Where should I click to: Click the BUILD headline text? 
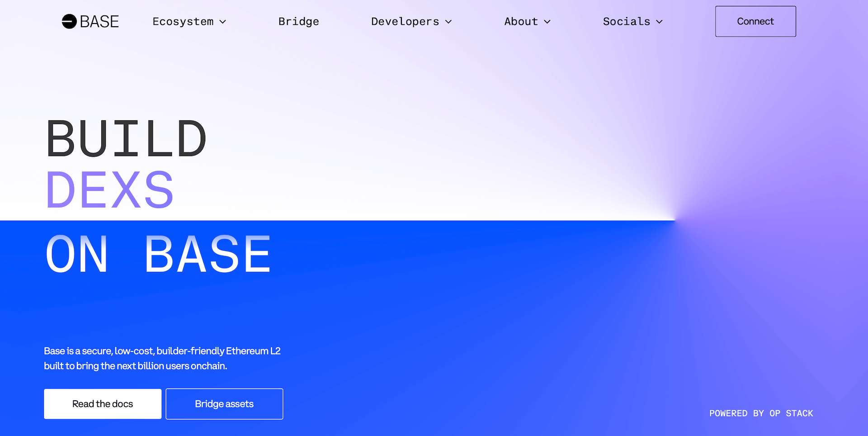pos(126,138)
